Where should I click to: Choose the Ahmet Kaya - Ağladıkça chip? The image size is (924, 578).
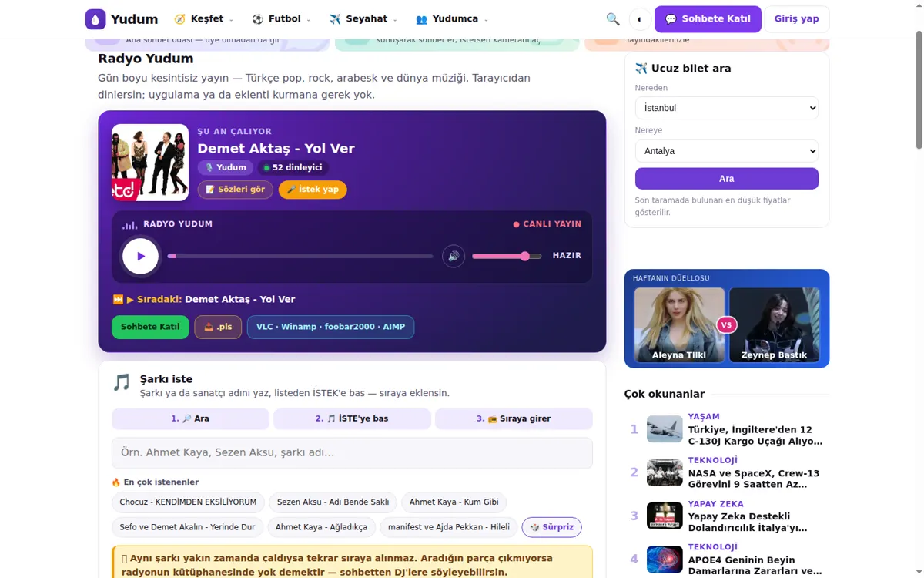click(x=321, y=528)
